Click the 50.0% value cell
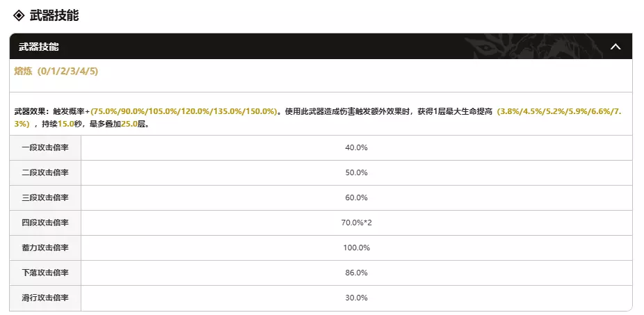The image size is (644, 315). pyautogui.click(x=356, y=173)
